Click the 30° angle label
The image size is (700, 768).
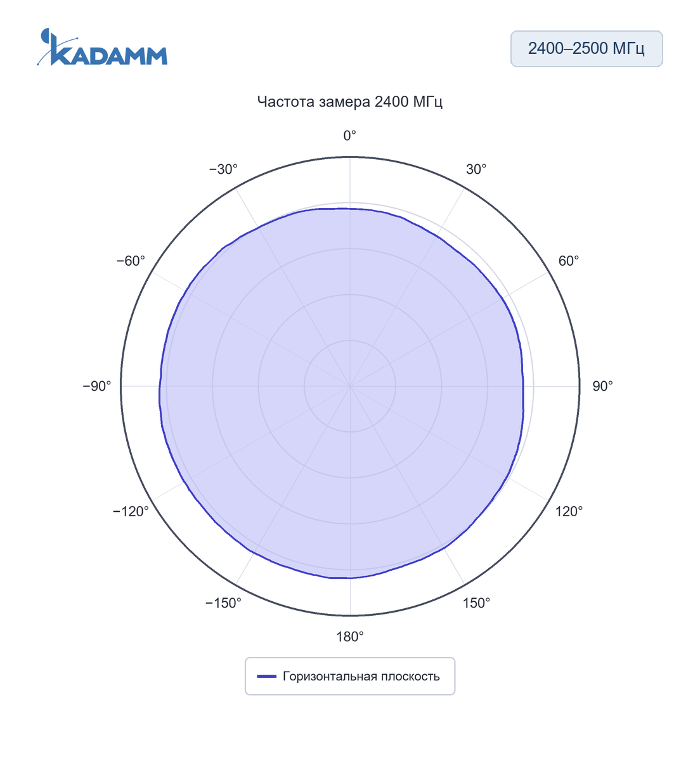coord(476,169)
